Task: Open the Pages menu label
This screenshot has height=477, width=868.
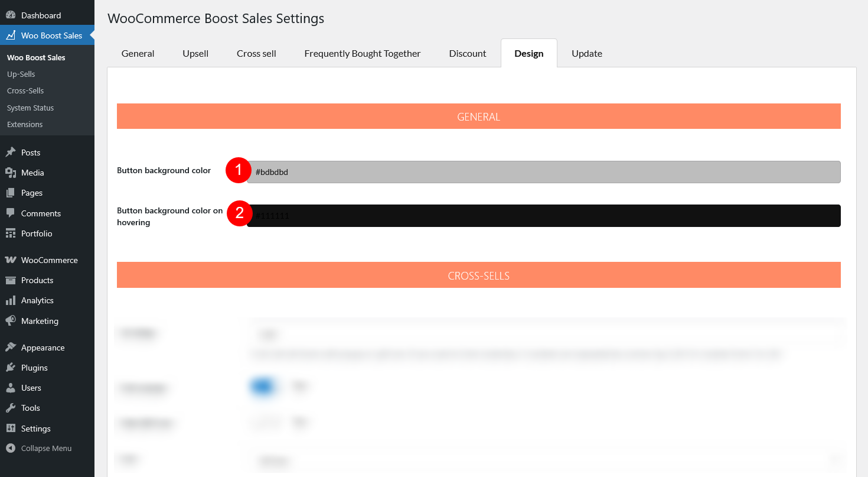Action: pos(32,193)
